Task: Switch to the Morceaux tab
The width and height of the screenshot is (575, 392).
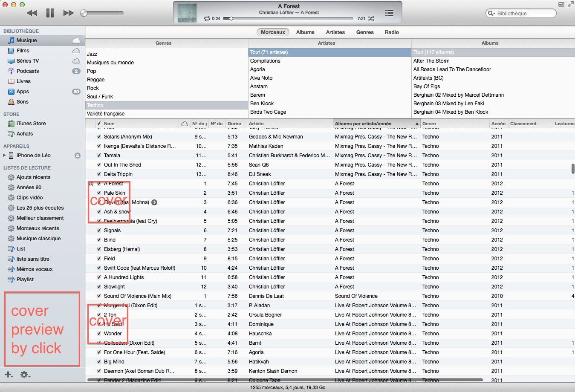Action: click(273, 32)
